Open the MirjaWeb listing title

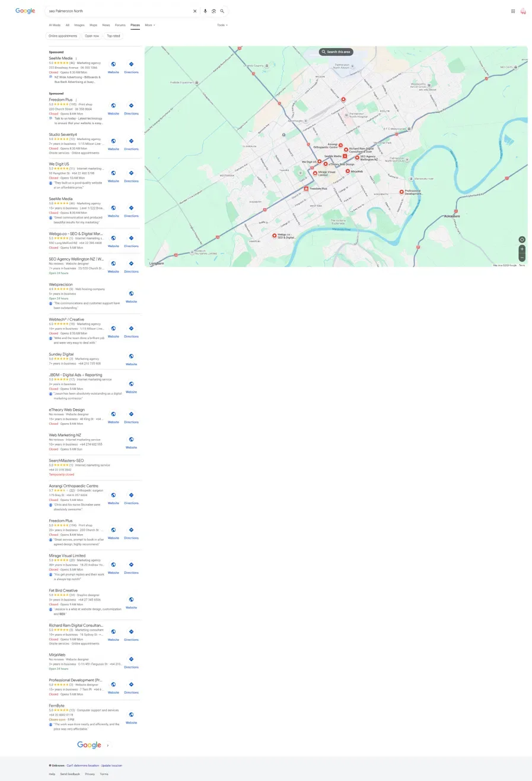[57, 655]
